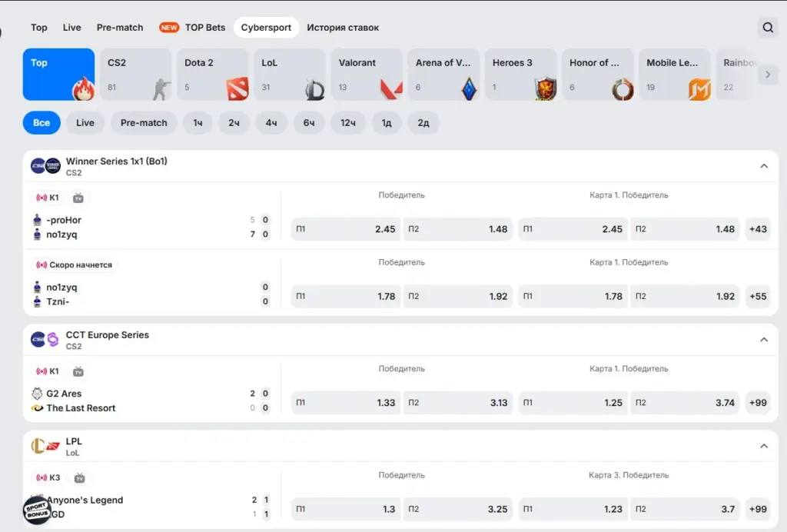Select the 12ч time filter
This screenshot has width=787, height=532.
pos(348,122)
